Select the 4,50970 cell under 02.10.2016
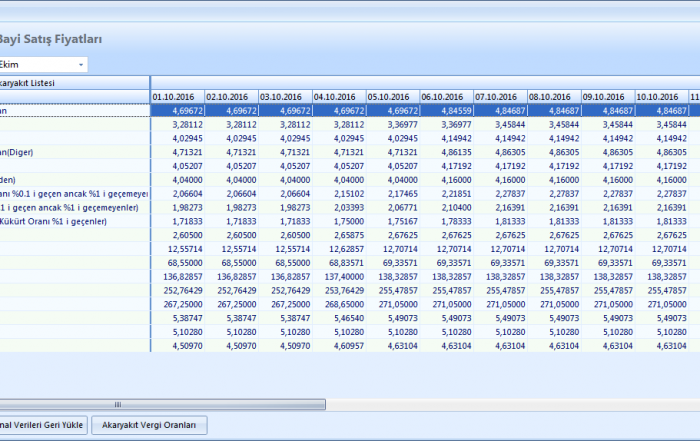 (x=231, y=345)
